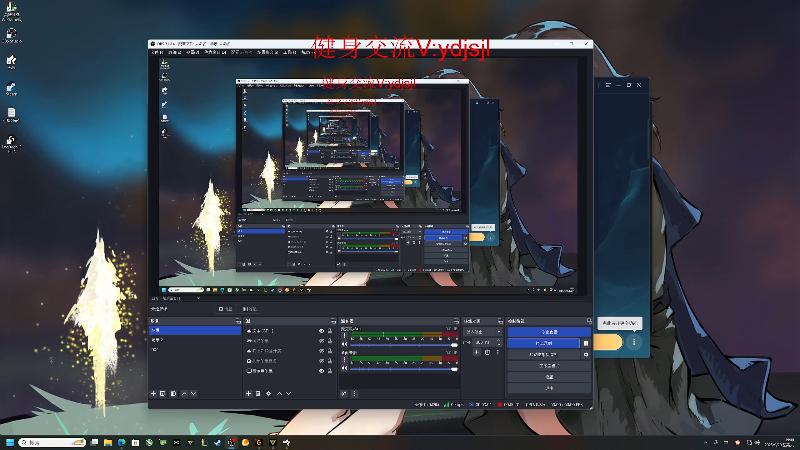Open the three-dot menu in Scene Transitions panel

pos(497,352)
